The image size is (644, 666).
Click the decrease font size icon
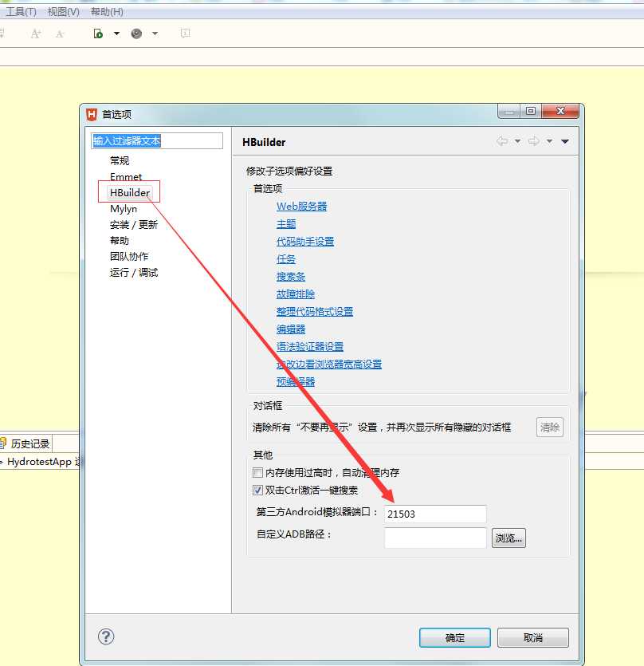point(60,34)
